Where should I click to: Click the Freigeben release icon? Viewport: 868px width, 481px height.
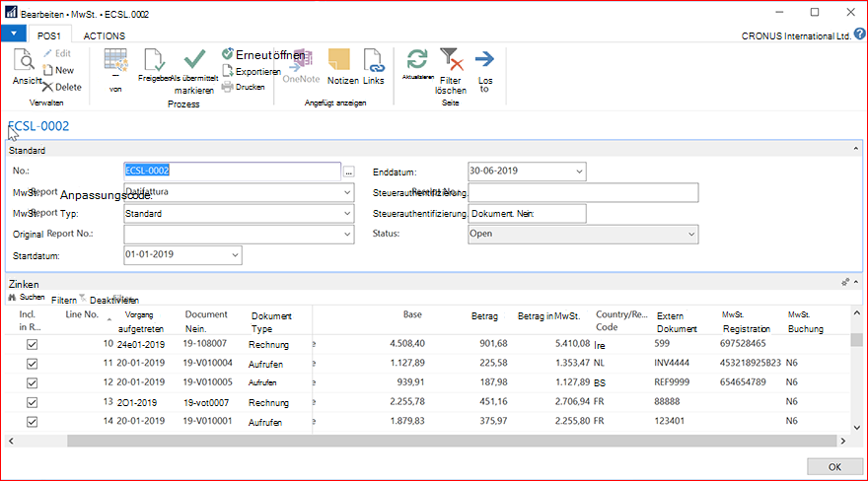click(153, 61)
